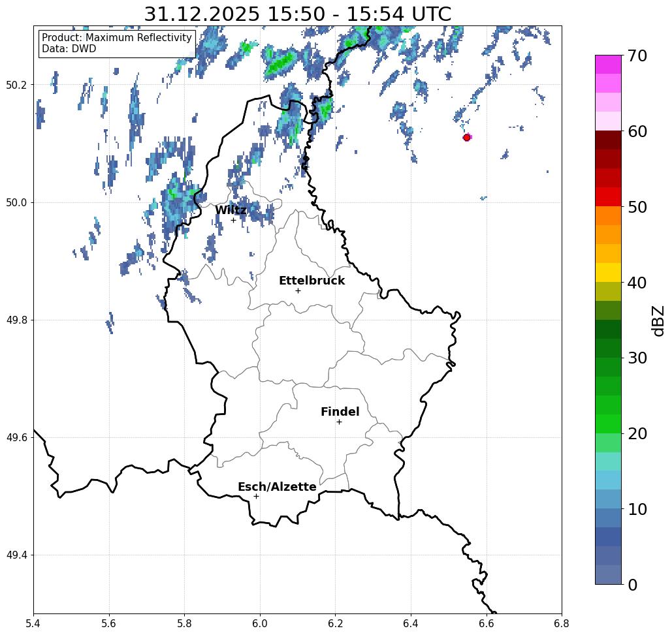The width and height of the screenshot is (672, 635).
Task: Click the colorbar tick label 50
Action: (637, 207)
